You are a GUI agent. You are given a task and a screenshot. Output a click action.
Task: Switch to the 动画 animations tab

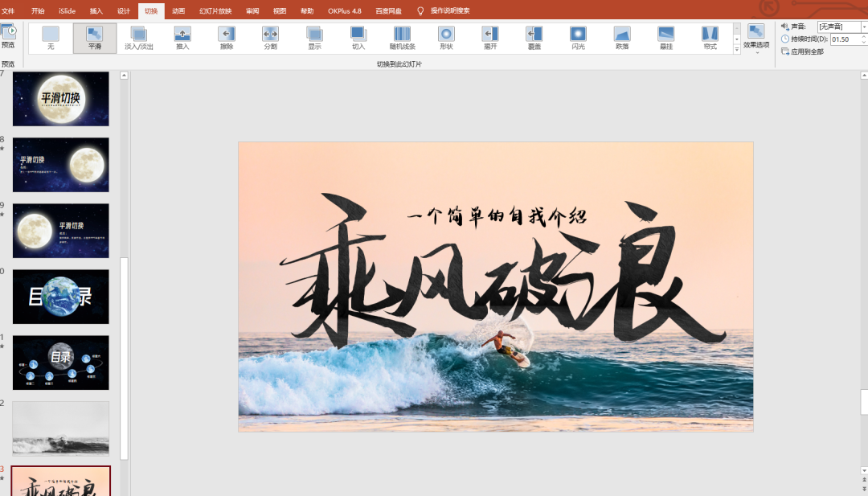click(178, 11)
